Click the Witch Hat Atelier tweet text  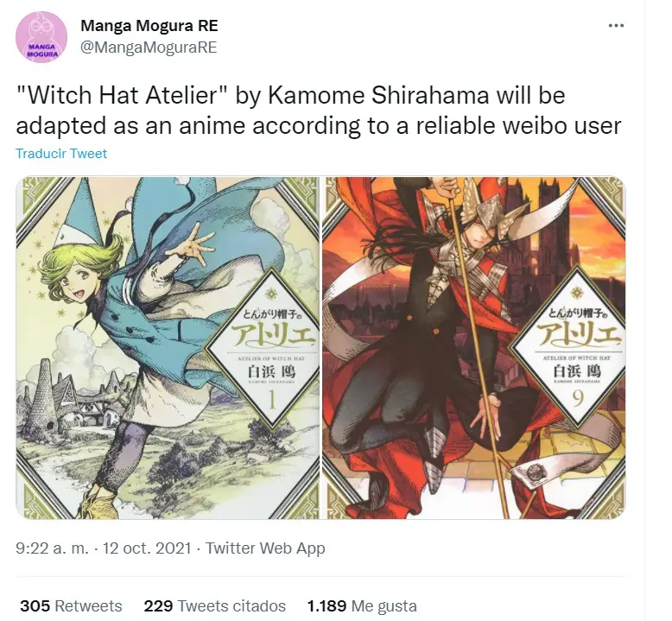coord(319,111)
